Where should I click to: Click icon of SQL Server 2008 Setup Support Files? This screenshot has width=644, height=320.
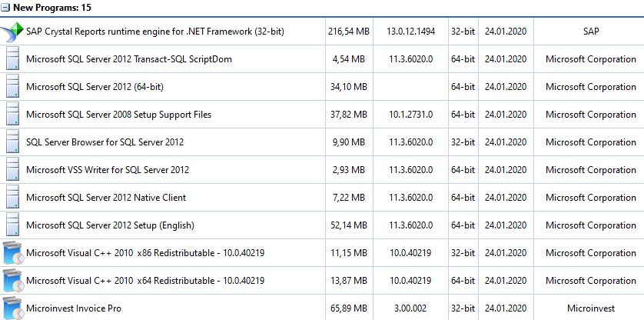(13, 114)
